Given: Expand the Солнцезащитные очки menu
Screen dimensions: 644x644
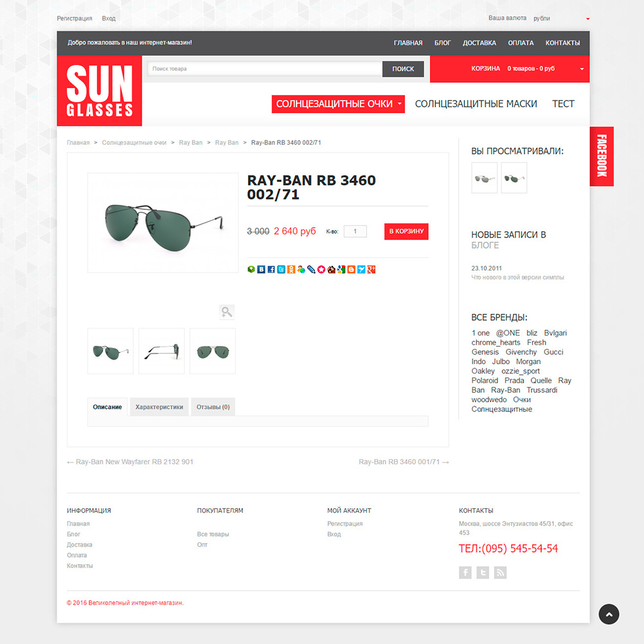Looking at the screenshot, I should 338,104.
